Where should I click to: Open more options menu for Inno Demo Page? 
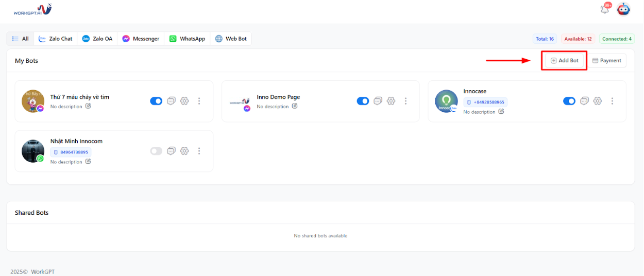pyautogui.click(x=406, y=101)
